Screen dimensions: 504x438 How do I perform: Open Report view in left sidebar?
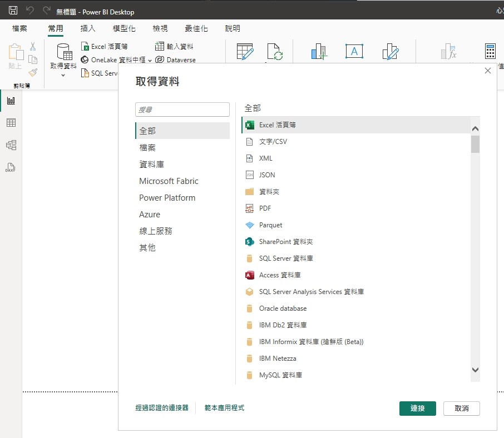tap(11, 101)
